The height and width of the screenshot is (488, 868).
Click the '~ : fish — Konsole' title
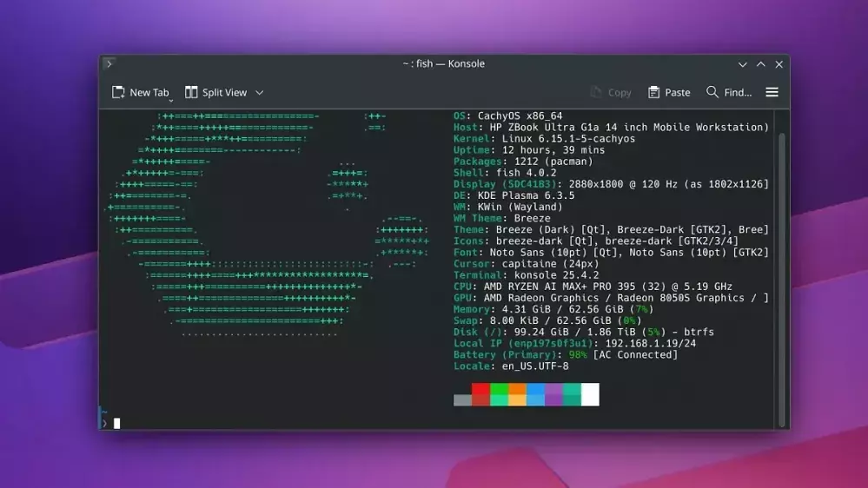click(443, 63)
